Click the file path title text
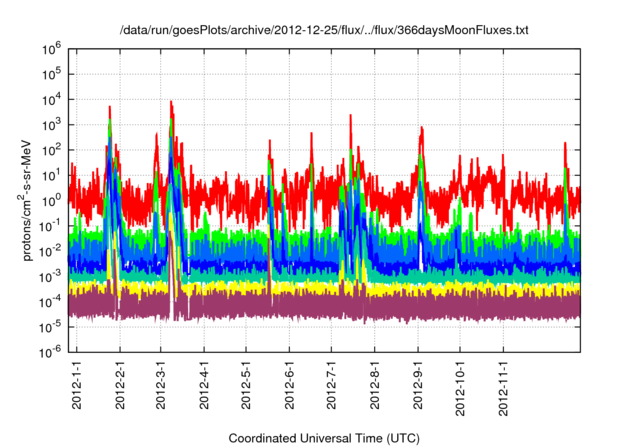The height and width of the screenshot is (448, 640). tap(324, 30)
